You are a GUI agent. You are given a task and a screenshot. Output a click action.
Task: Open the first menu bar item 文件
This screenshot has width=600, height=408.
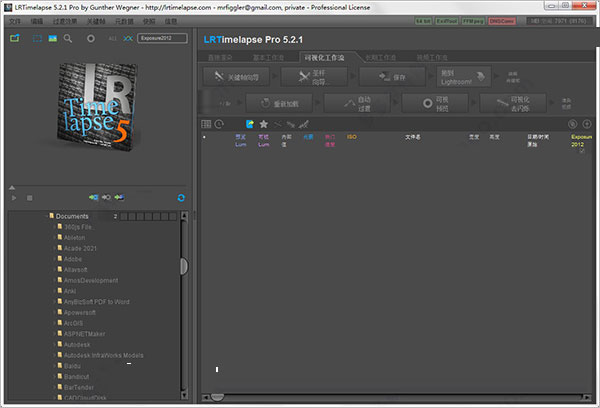(15, 21)
